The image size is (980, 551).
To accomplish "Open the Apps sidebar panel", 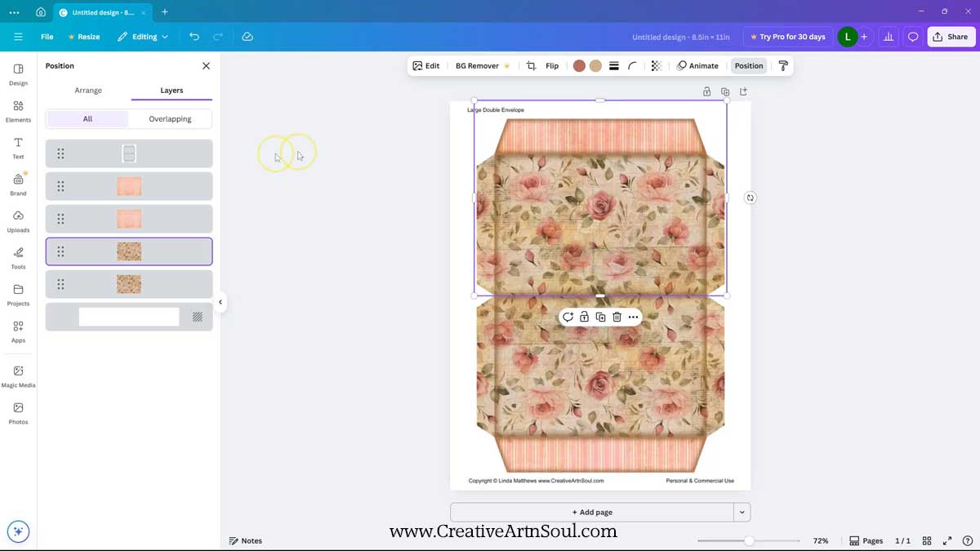I will 18,331.
